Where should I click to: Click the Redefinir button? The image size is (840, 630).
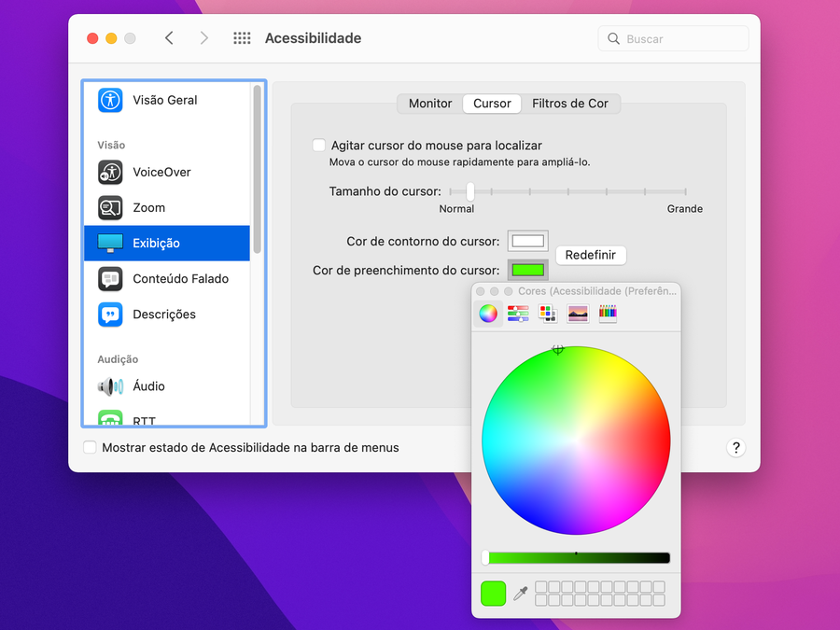click(591, 255)
